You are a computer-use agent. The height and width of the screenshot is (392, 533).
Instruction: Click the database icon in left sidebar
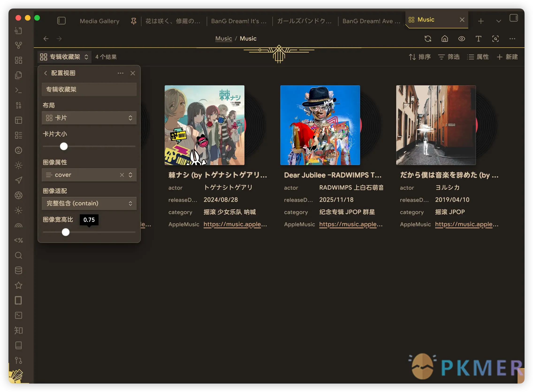[19, 270]
